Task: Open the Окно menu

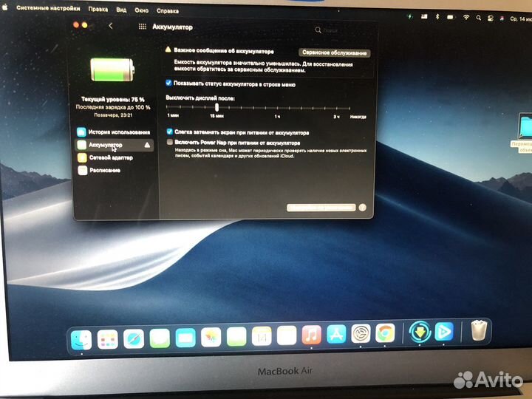Action: pyautogui.click(x=141, y=10)
